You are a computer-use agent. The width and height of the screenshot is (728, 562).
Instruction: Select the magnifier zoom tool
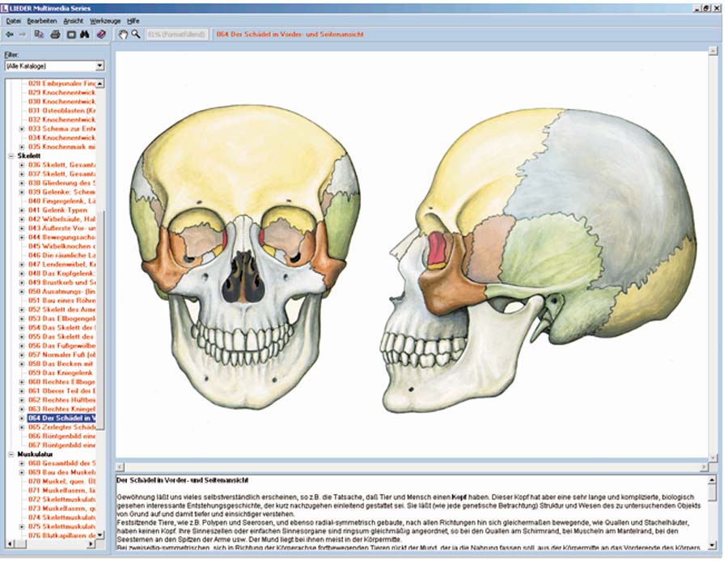pyautogui.click(x=136, y=35)
